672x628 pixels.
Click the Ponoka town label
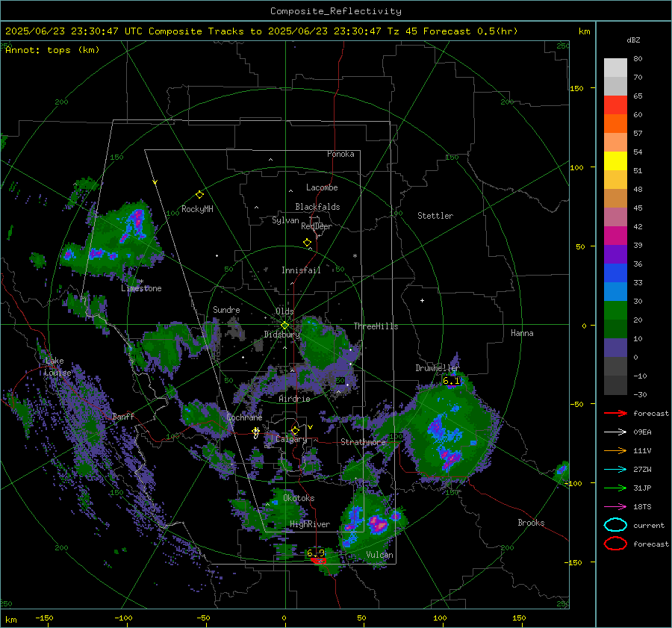[340, 154]
